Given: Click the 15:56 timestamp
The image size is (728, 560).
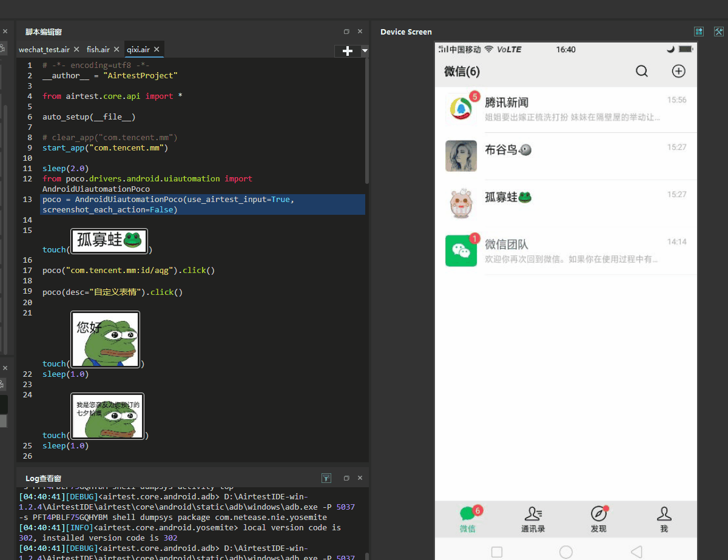Looking at the screenshot, I should (x=676, y=100).
